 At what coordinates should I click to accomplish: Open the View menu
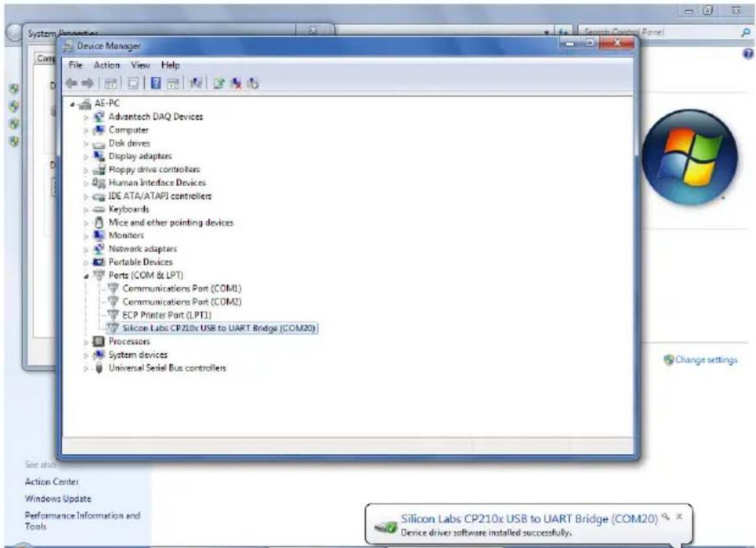[140, 65]
